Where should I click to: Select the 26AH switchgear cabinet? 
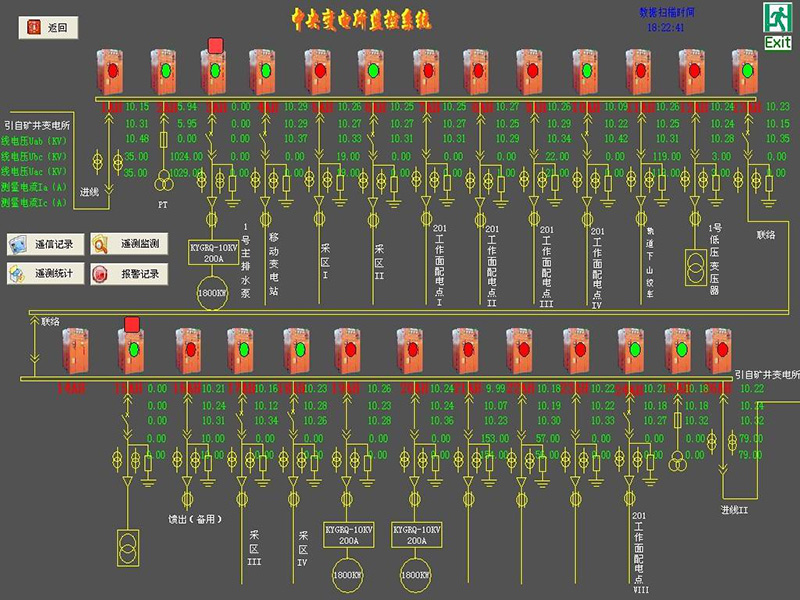[x=718, y=351]
